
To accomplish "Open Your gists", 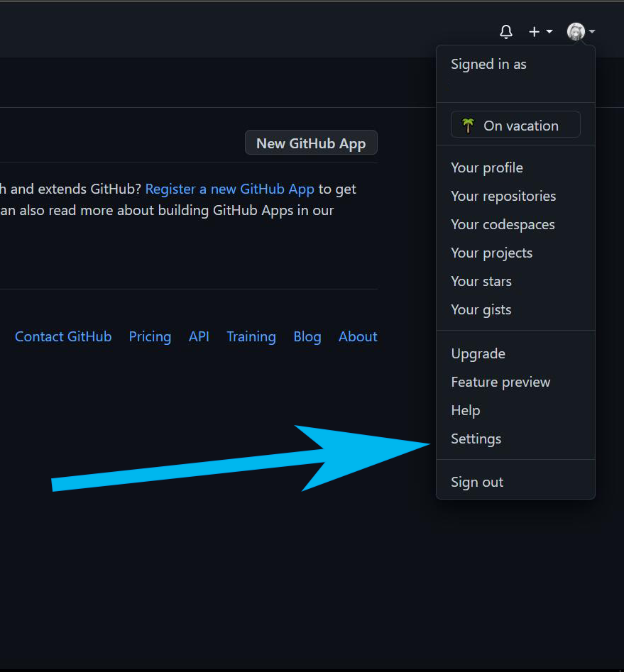I will point(481,309).
